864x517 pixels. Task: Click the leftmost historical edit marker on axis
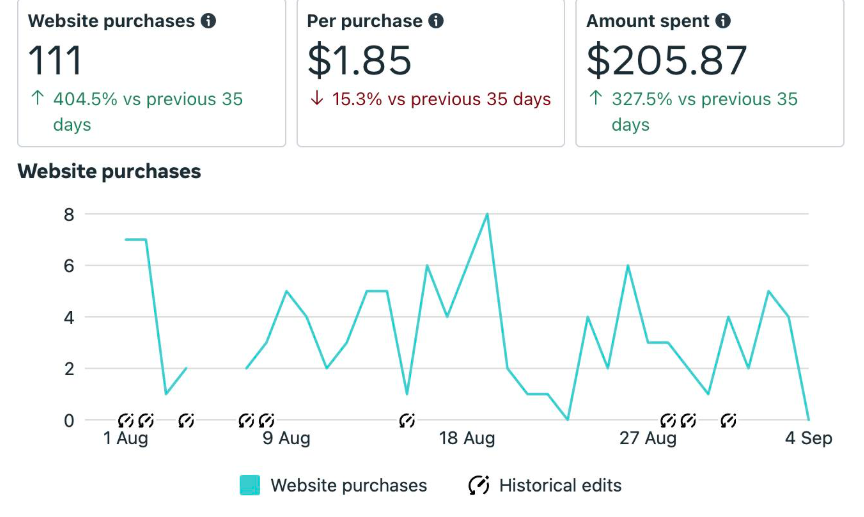point(126,421)
